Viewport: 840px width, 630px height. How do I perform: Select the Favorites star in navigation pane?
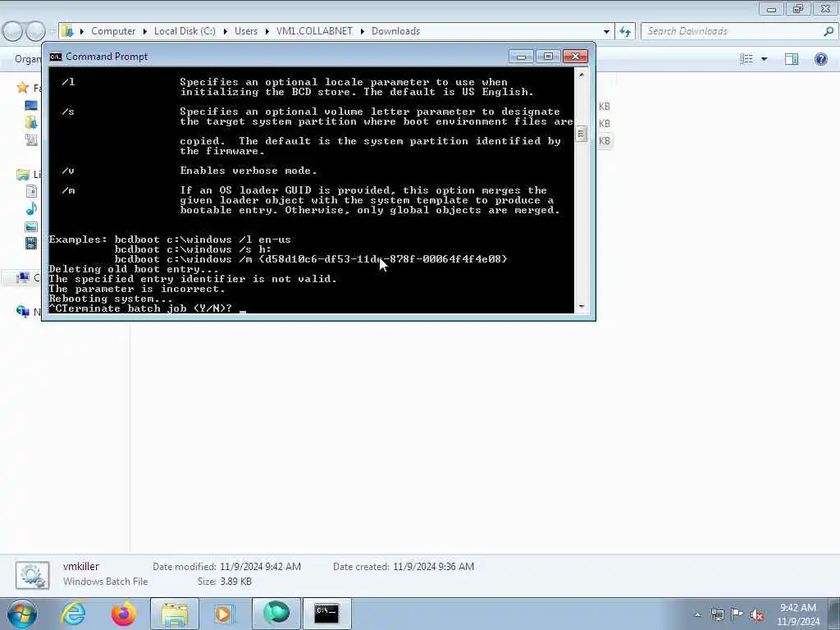click(x=23, y=87)
